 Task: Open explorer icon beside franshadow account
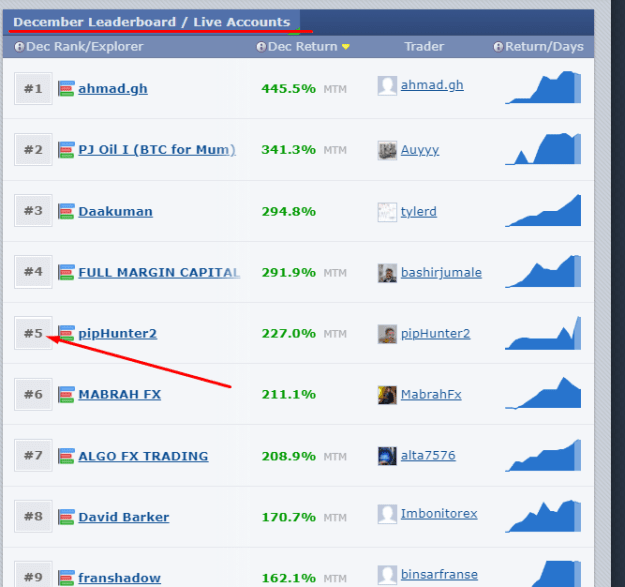tap(66, 577)
